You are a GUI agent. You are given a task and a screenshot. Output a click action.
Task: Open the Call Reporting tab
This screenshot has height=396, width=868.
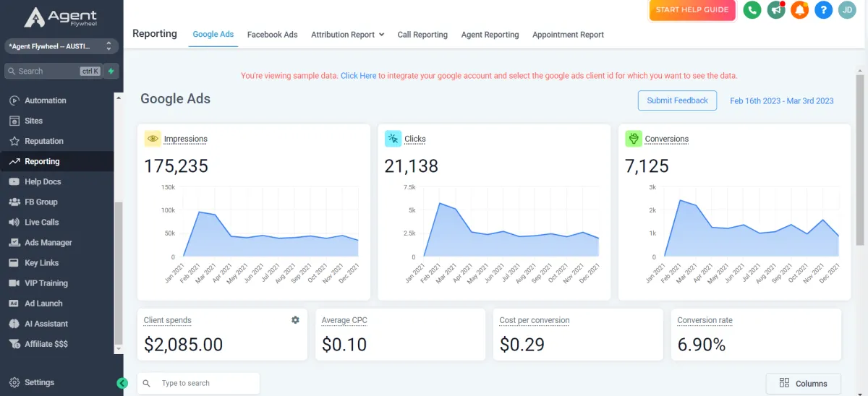(x=422, y=35)
